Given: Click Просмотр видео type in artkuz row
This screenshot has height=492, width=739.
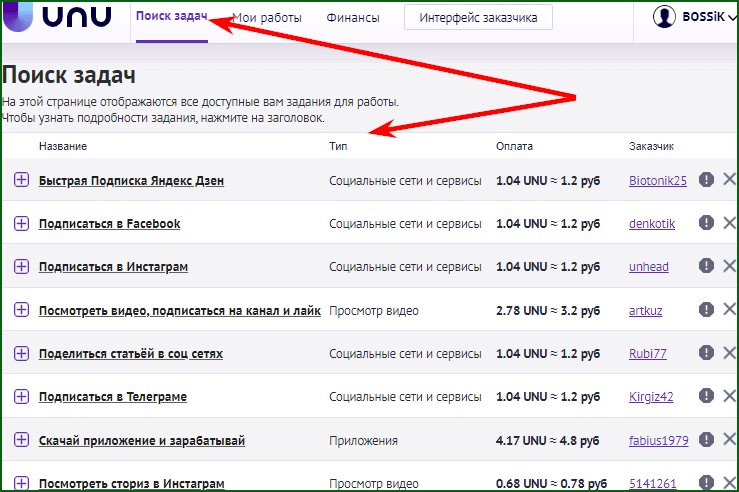Looking at the screenshot, I should pos(374,311).
